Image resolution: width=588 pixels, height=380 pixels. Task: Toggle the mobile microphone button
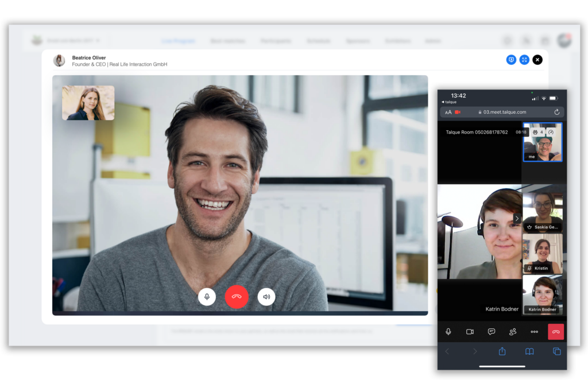[x=448, y=332]
